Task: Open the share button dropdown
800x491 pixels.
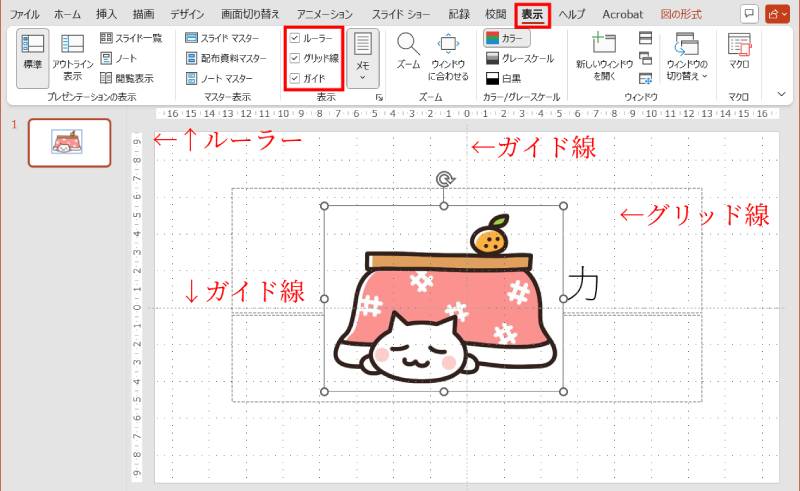Action: click(x=777, y=14)
